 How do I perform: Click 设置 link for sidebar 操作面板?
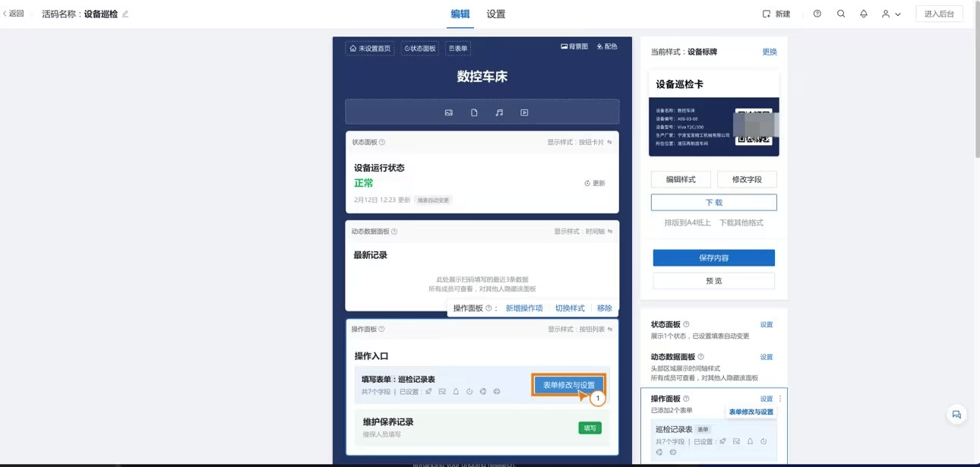click(x=767, y=399)
